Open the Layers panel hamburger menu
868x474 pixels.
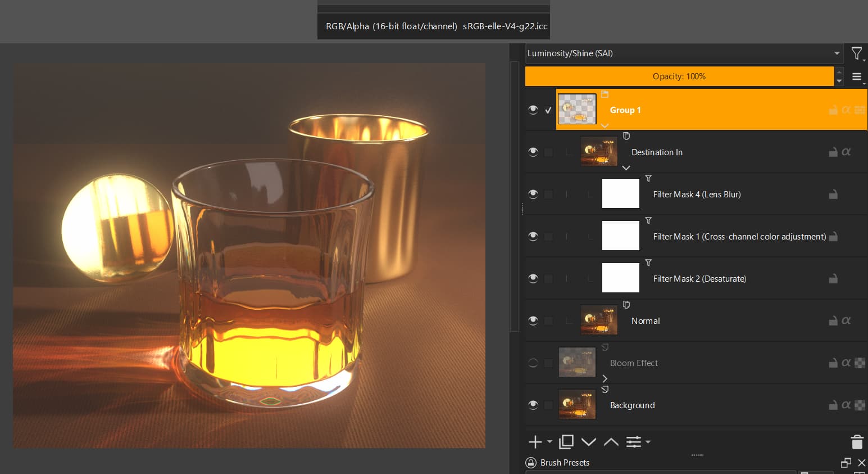[857, 76]
